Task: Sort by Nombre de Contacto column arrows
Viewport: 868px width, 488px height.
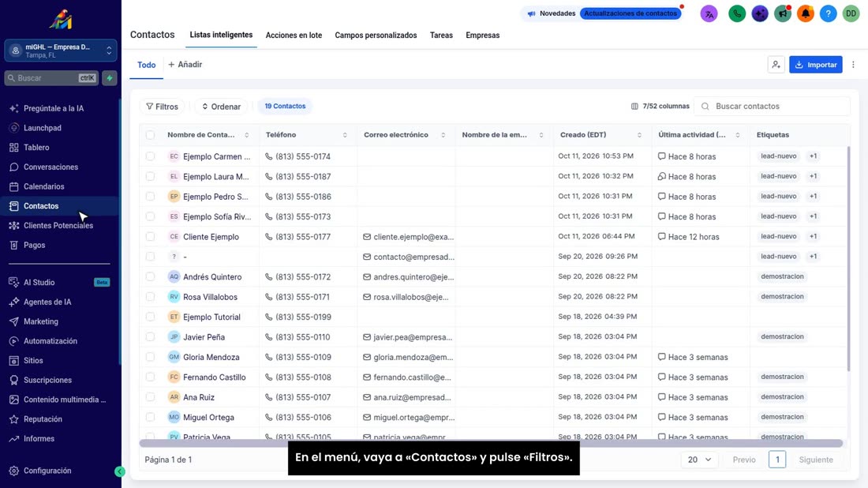Action: click(247, 135)
